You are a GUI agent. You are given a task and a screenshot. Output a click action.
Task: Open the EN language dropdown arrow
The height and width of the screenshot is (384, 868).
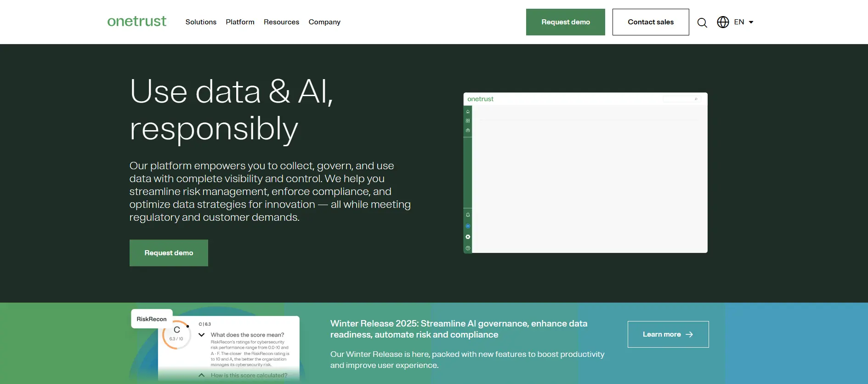pos(751,22)
